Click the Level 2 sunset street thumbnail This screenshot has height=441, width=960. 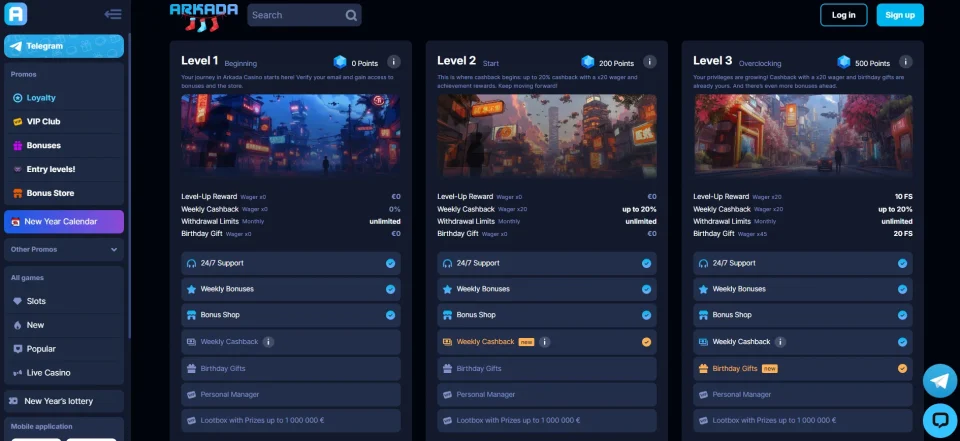click(x=547, y=136)
